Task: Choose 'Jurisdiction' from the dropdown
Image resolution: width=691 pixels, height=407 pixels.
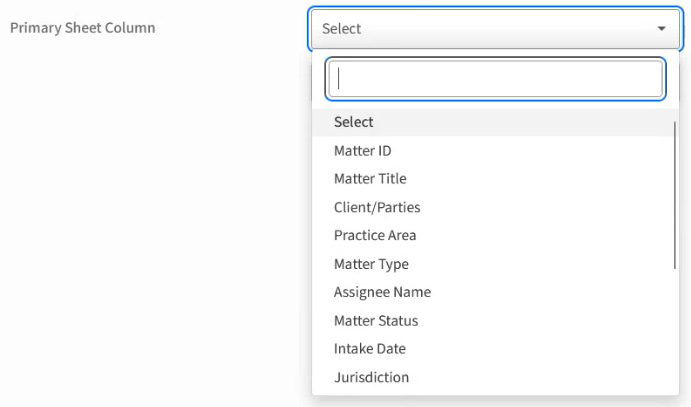Action: click(371, 377)
